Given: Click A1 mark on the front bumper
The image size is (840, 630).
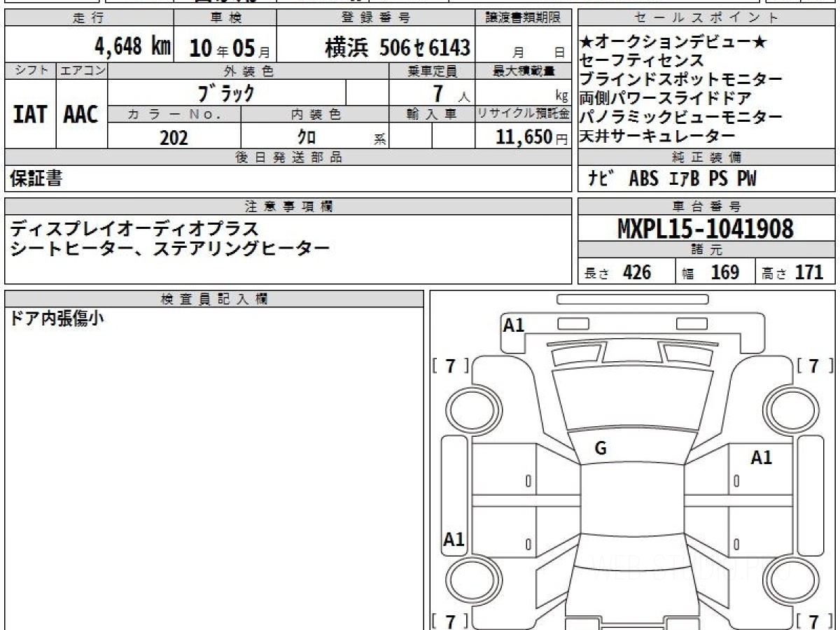Looking at the screenshot, I should click(x=514, y=325).
